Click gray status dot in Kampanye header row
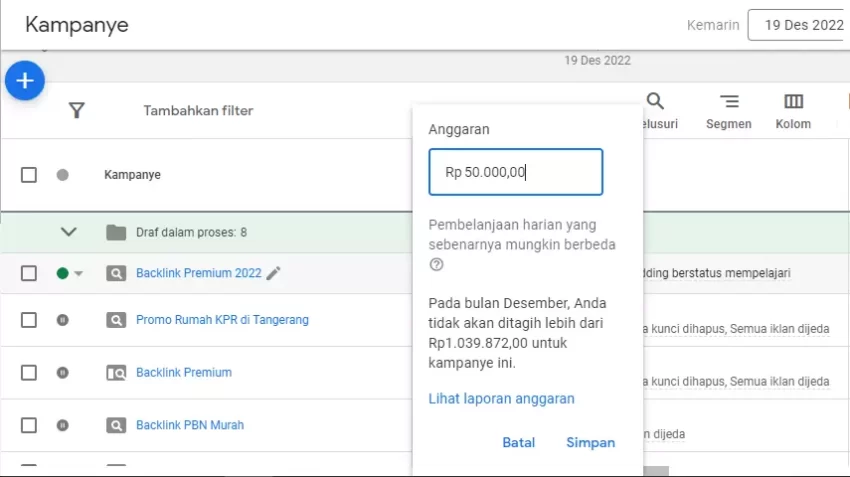The width and height of the screenshot is (850, 477). (x=62, y=175)
